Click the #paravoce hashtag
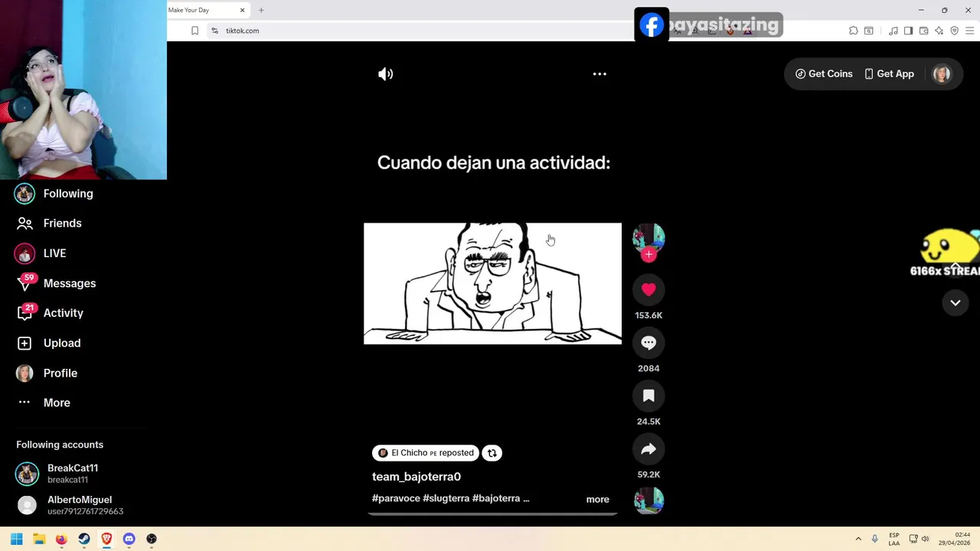 click(x=396, y=498)
